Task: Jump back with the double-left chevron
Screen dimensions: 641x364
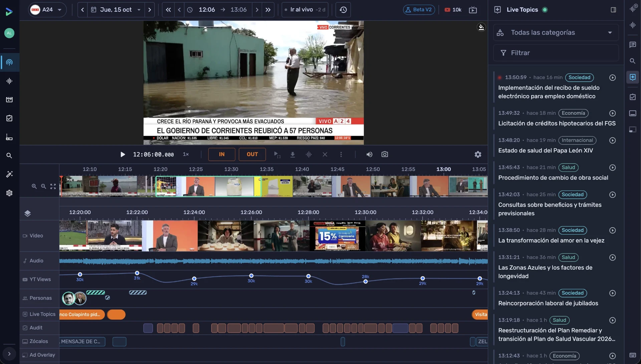Action: pos(169,10)
